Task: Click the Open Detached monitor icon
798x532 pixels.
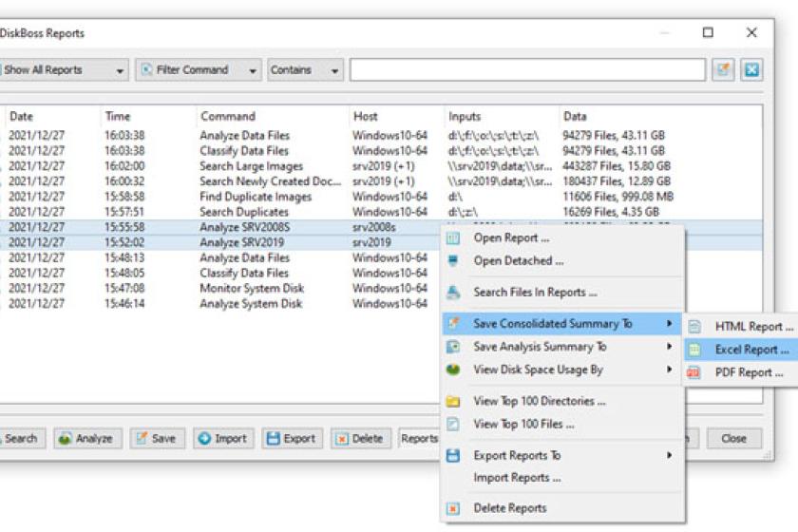Action: [453, 260]
